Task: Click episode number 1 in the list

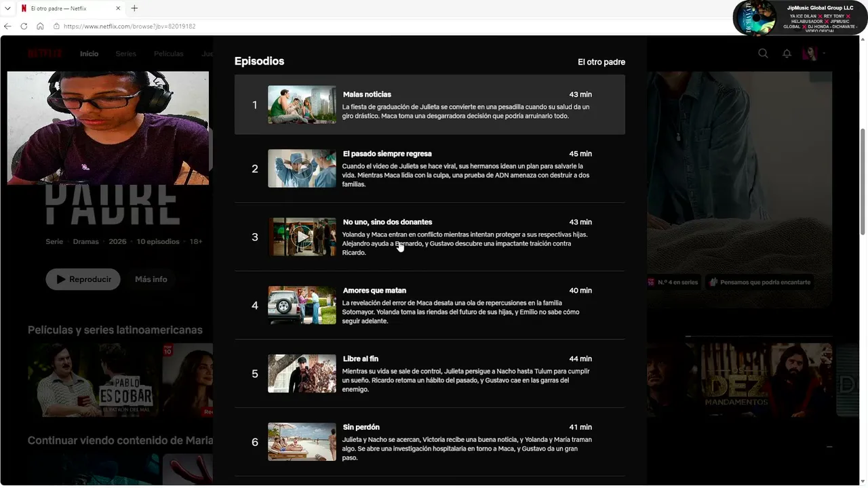Action: point(255,105)
